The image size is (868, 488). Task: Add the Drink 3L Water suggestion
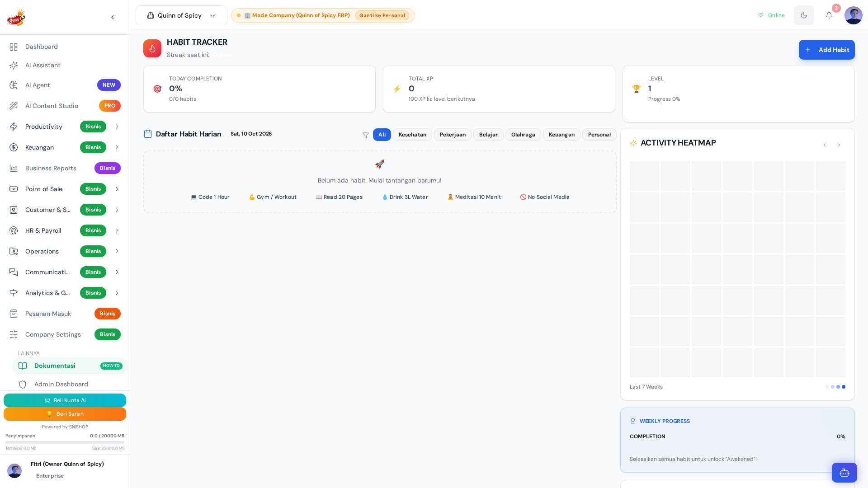pyautogui.click(x=405, y=197)
